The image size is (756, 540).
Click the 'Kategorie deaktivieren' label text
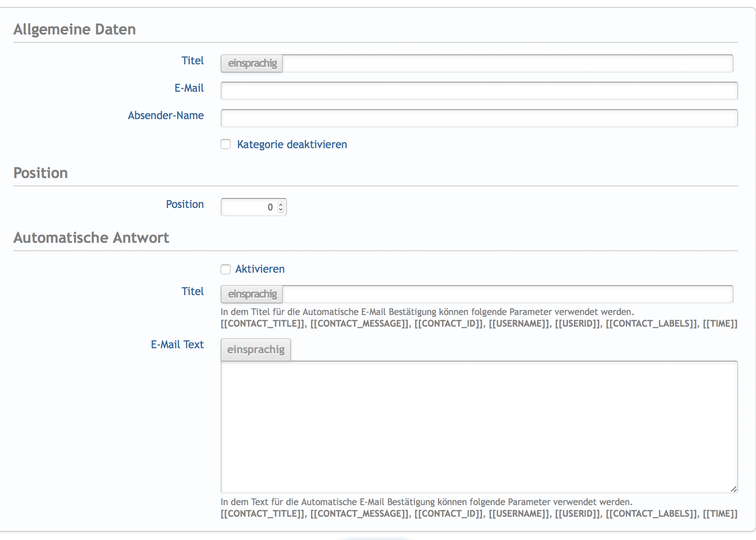(292, 144)
